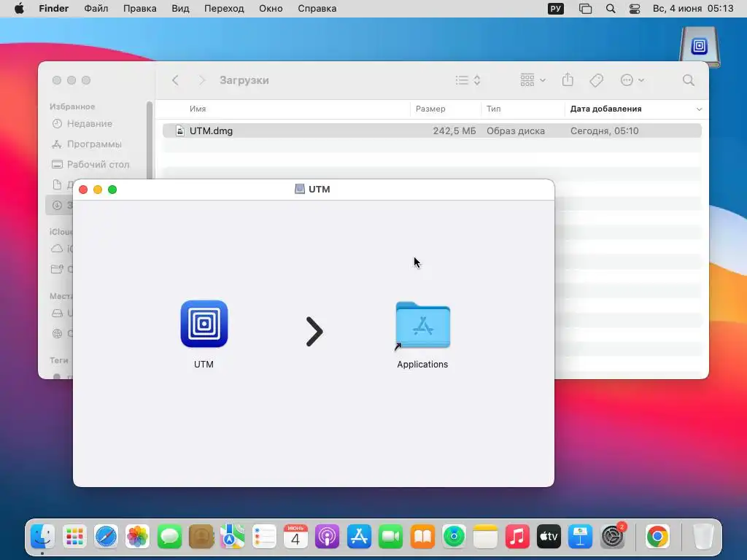
Task: Select the Applications folder shortcut
Action: [x=422, y=326]
